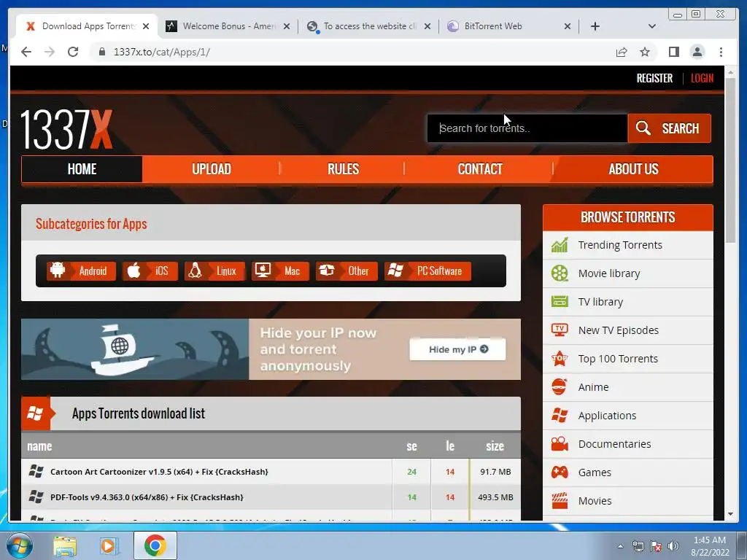This screenshot has width=747, height=560.
Task: Click the Apps Torrents list header icon
Action: pos(35,413)
